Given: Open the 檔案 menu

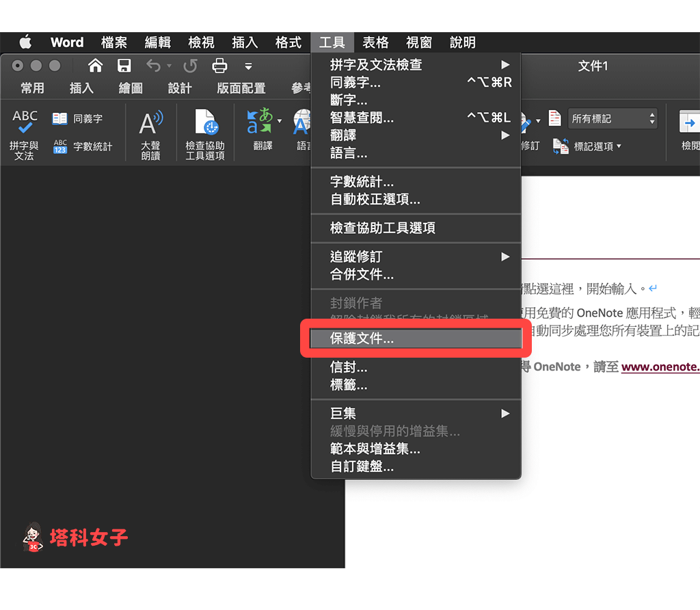Looking at the screenshot, I should pos(114,42).
